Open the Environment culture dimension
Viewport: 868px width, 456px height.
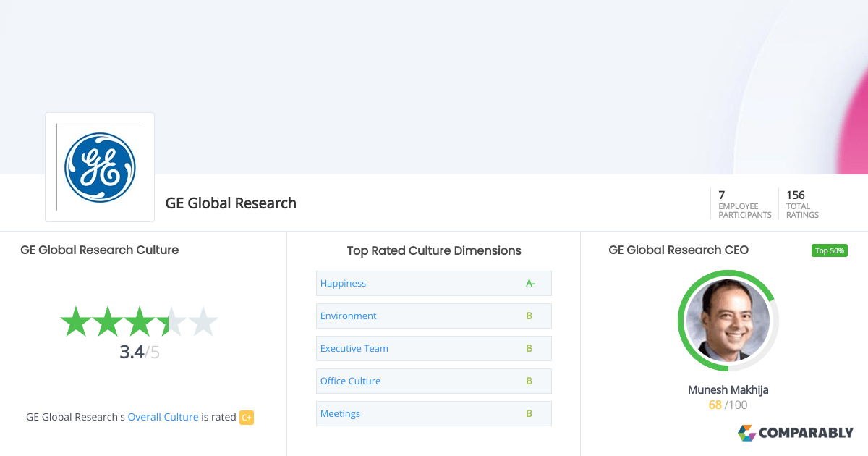(x=434, y=316)
